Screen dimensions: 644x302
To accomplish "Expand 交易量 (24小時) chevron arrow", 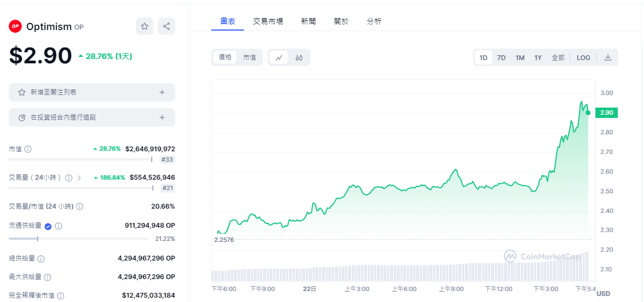I will click(79, 178).
